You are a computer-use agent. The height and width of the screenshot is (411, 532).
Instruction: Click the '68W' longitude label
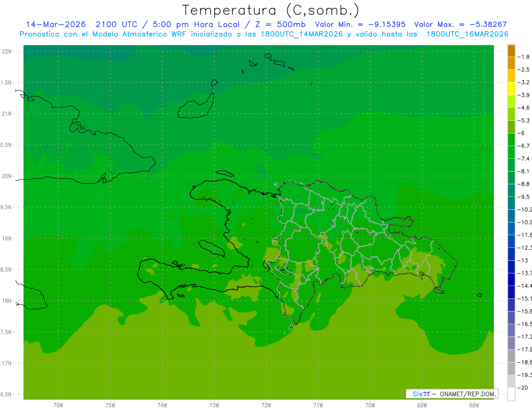pos(474,405)
